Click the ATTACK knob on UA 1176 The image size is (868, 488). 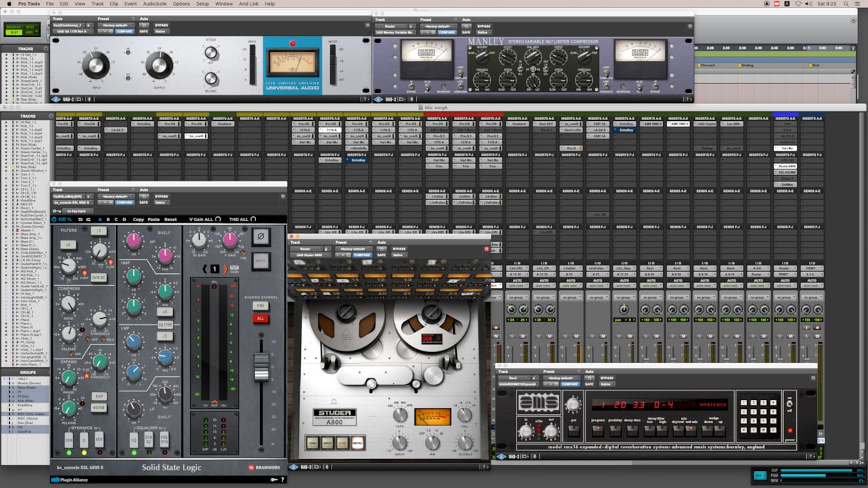click(x=211, y=53)
